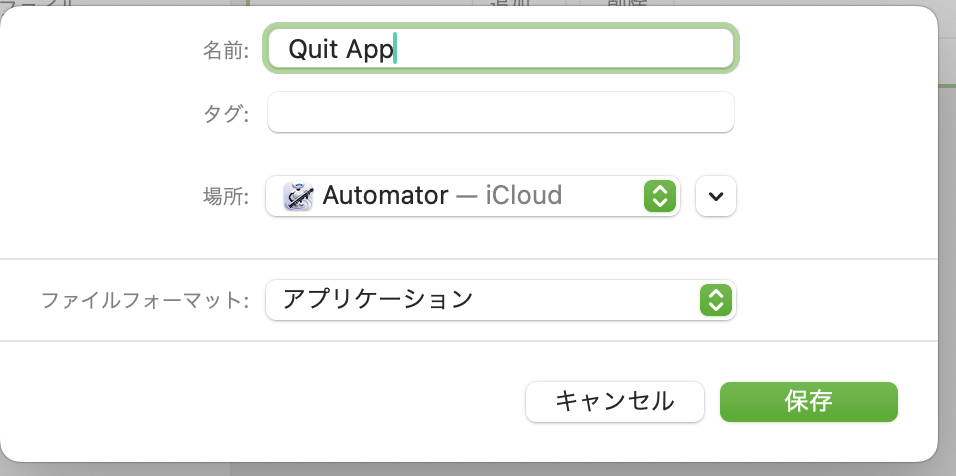
Task: Click the ファイルフォーマット label
Action: 145,300
